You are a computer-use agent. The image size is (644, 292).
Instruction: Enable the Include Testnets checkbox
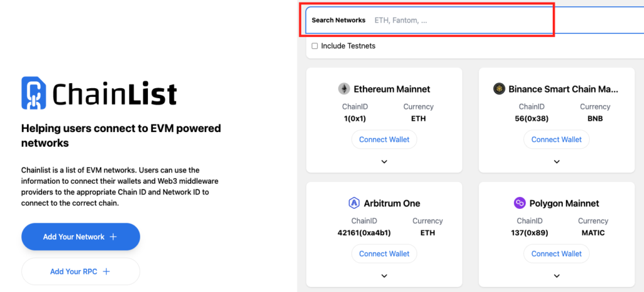pos(314,46)
